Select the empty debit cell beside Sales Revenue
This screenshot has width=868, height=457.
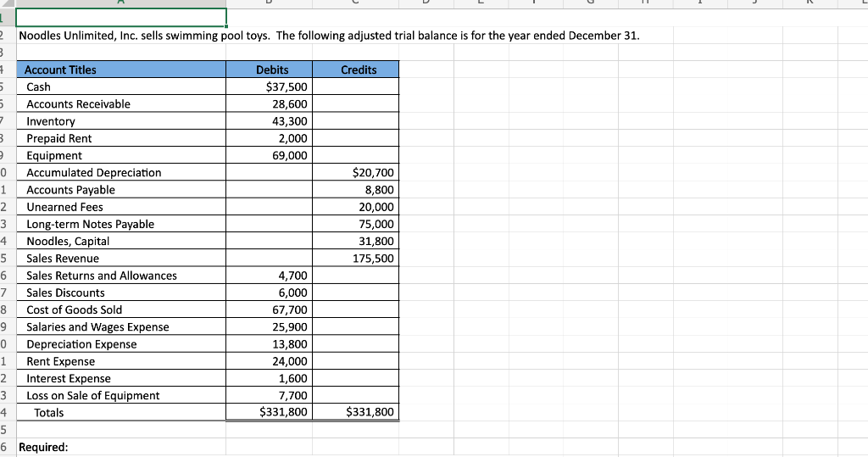269,259
